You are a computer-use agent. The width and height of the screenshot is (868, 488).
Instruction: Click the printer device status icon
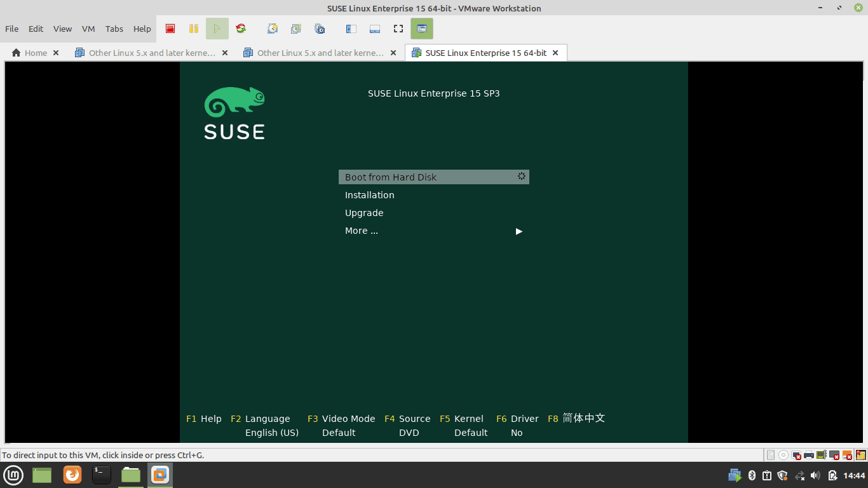809,455
